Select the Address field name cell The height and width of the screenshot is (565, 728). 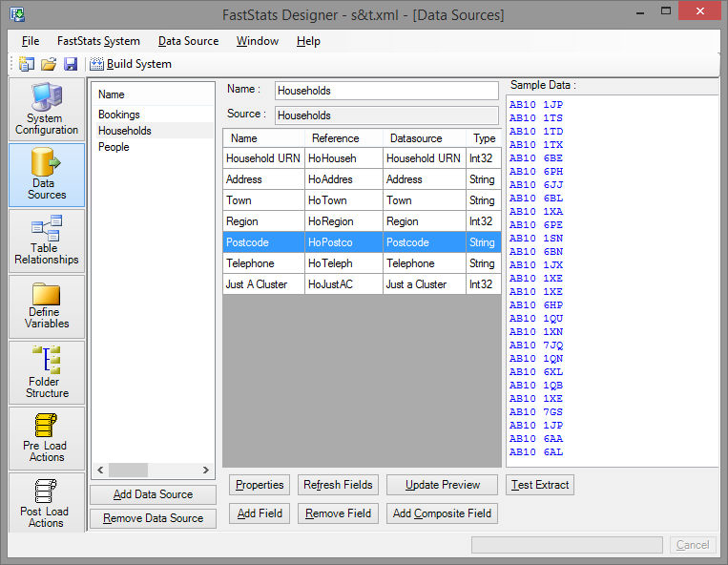tap(263, 179)
